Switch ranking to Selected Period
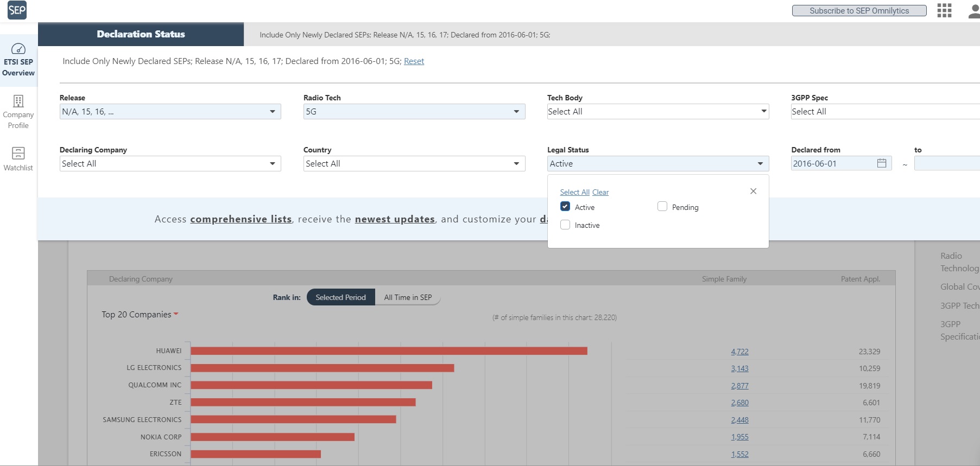This screenshot has height=466, width=980. (x=340, y=297)
